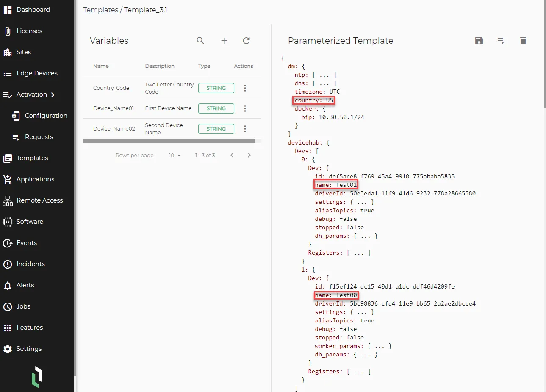Click the Alerts bell icon

[8, 285]
